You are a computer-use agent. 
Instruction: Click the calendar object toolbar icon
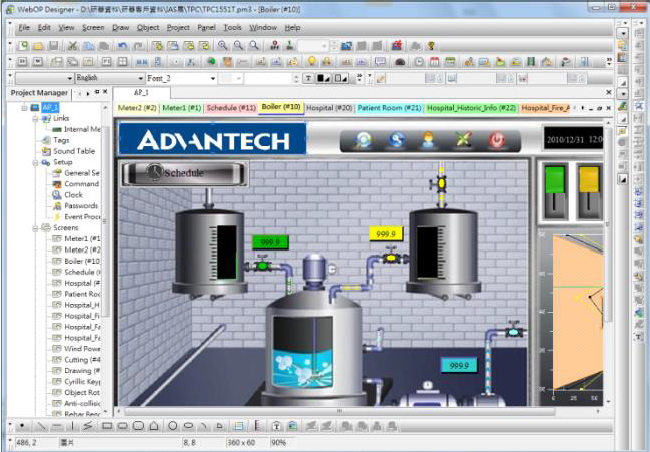[x=434, y=62]
